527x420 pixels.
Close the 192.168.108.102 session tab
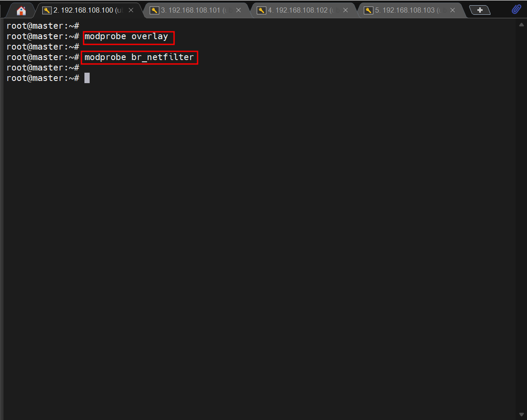[346, 10]
